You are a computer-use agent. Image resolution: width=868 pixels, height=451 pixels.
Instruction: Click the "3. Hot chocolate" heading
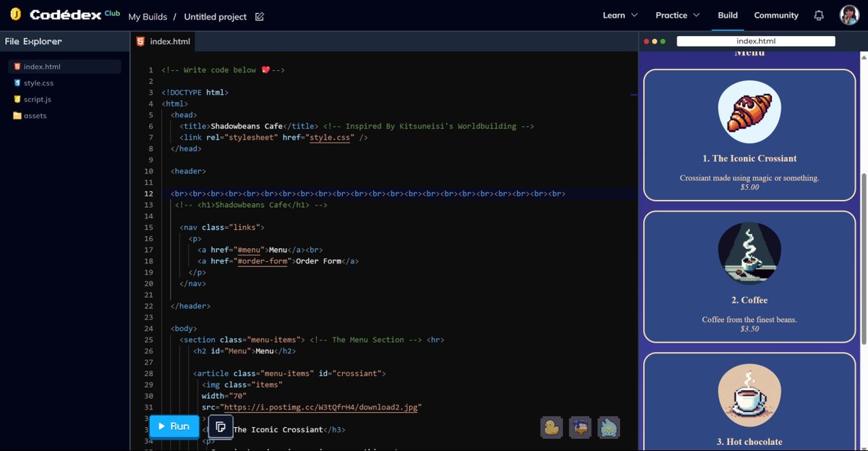749,442
